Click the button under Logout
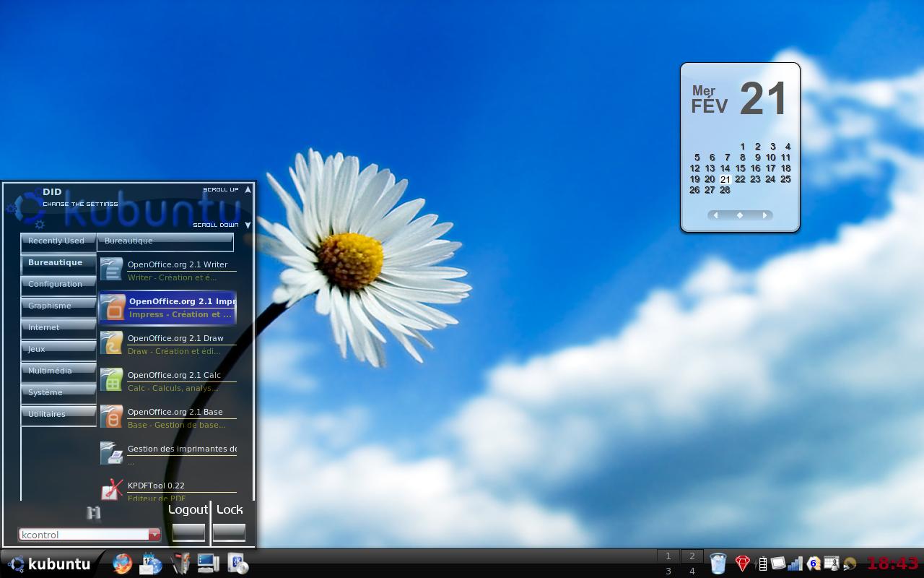The image size is (924, 578). click(x=188, y=532)
